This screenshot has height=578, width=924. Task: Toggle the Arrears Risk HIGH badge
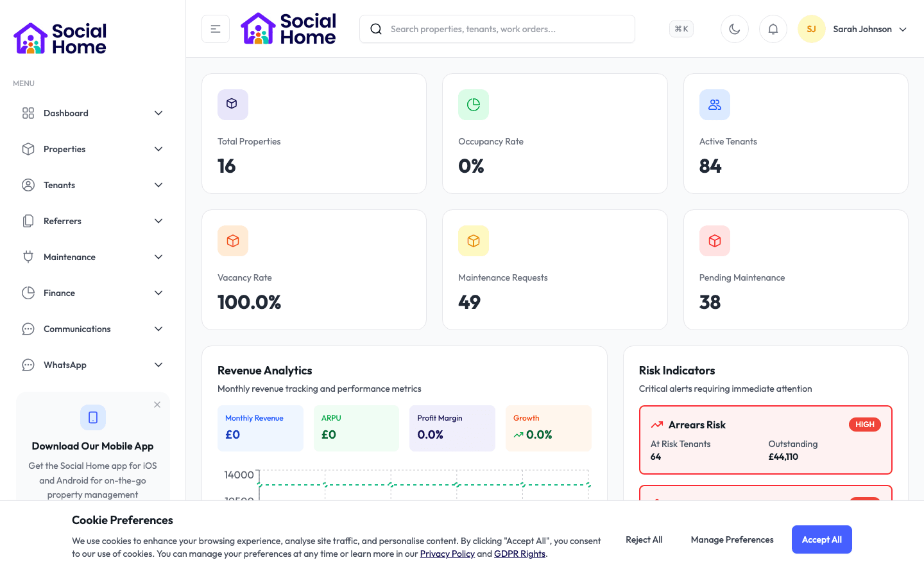point(864,424)
